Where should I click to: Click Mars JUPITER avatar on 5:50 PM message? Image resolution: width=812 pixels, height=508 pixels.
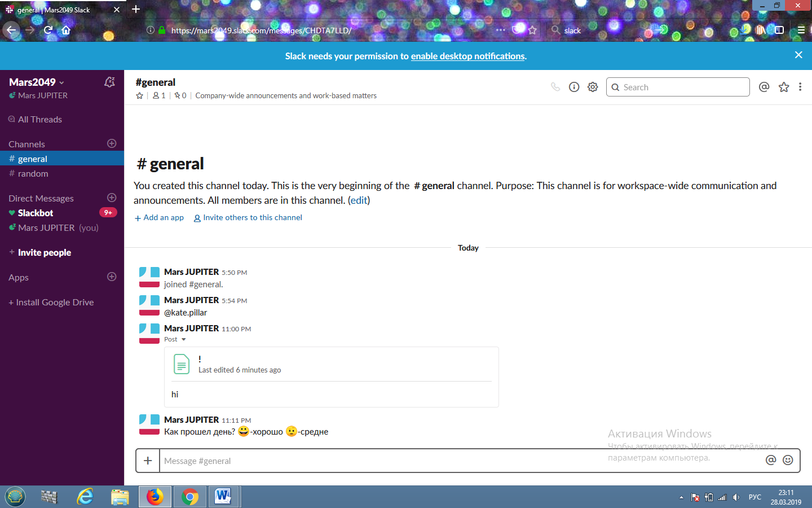point(149,277)
